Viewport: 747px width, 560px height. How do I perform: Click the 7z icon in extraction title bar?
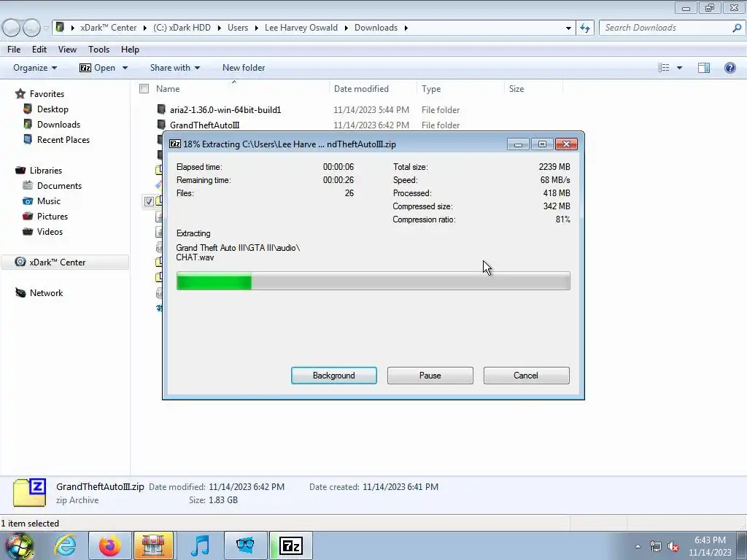pyautogui.click(x=175, y=144)
